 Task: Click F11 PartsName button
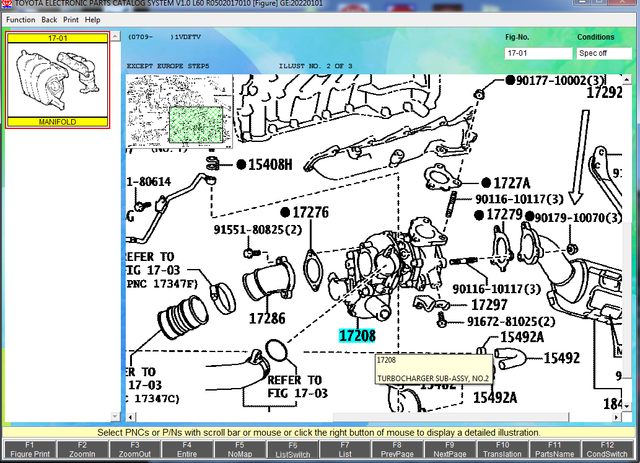pos(555,450)
